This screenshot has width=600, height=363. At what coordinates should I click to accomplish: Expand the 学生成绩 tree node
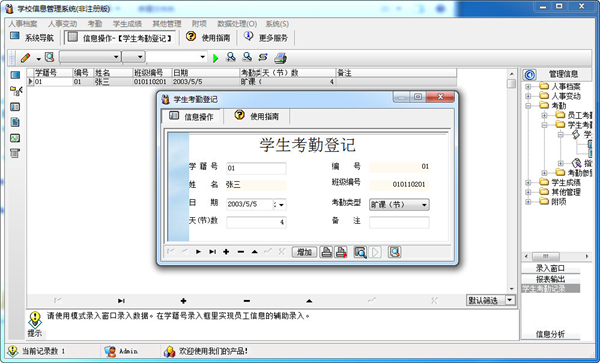tap(528, 182)
